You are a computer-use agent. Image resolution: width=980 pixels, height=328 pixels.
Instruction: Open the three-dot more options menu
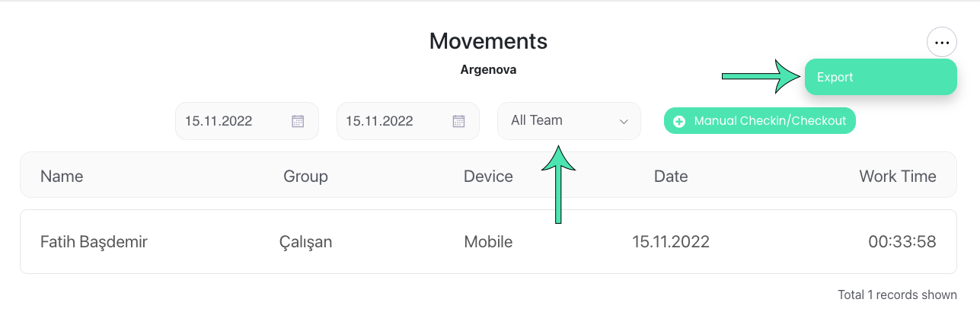point(942,42)
